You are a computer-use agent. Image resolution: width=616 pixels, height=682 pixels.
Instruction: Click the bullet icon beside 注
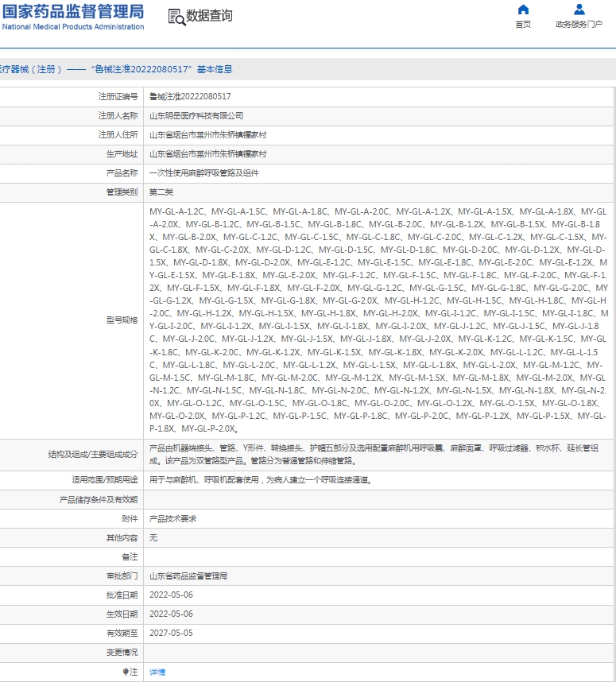tap(126, 672)
